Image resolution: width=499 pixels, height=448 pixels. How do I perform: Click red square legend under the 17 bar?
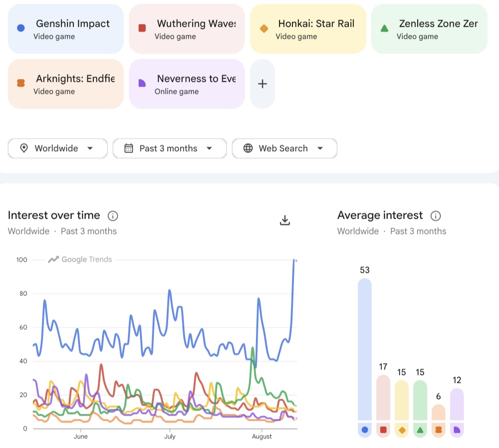pyautogui.click(x=383, y=430)
